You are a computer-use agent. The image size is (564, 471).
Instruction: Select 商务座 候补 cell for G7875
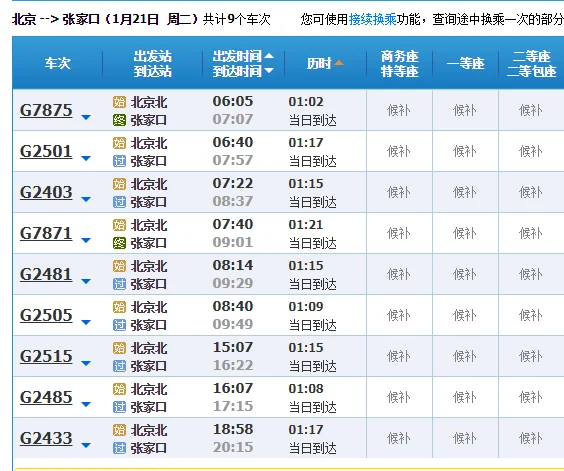[399, 110]
